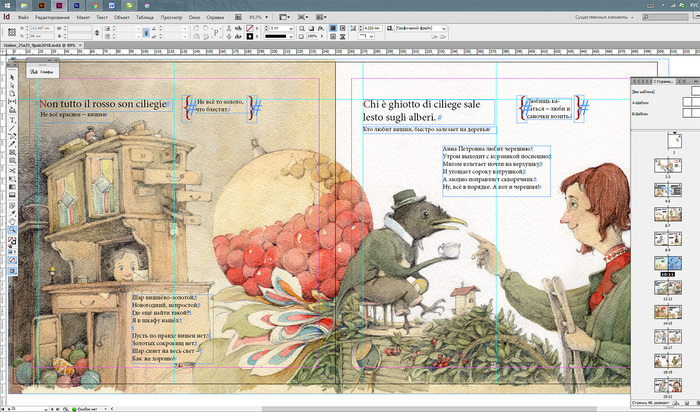Select the Type tool in toolbox
700x412 pixels.
pos(11,120)
